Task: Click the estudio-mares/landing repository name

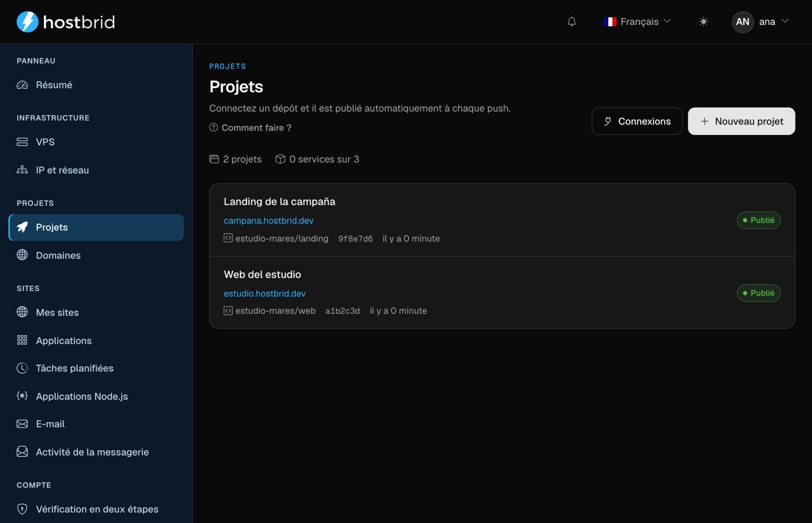Action: point(281,238)
